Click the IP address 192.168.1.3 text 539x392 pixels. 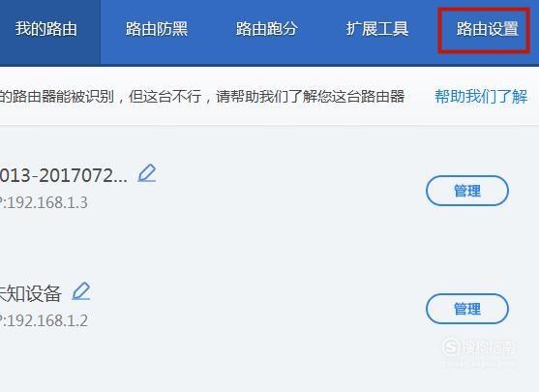44,202
